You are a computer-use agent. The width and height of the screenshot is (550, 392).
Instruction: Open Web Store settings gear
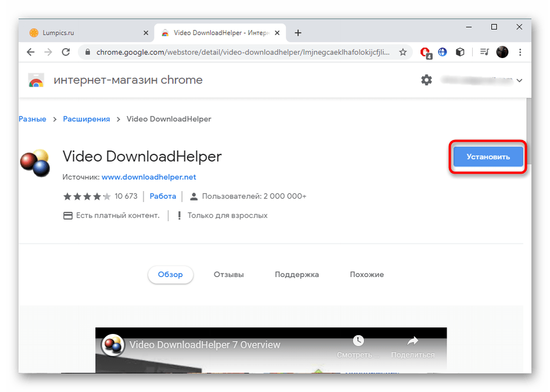click(426, 80)
